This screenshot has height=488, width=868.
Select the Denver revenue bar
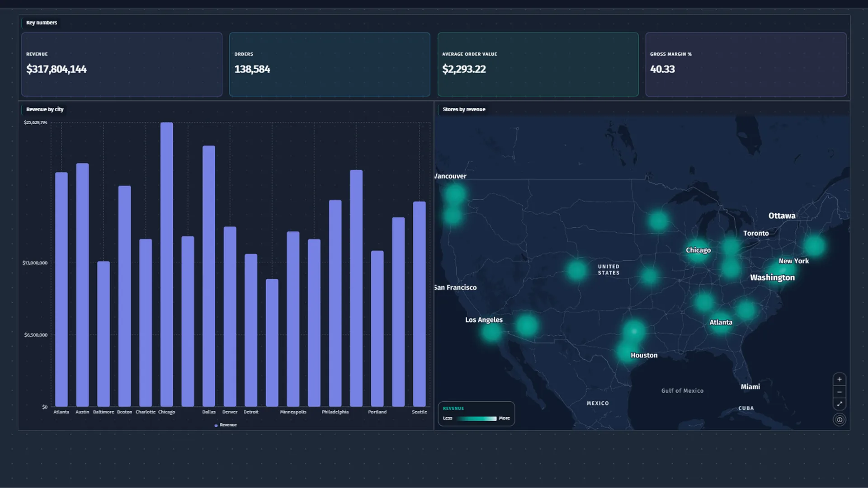pos(230,317)
